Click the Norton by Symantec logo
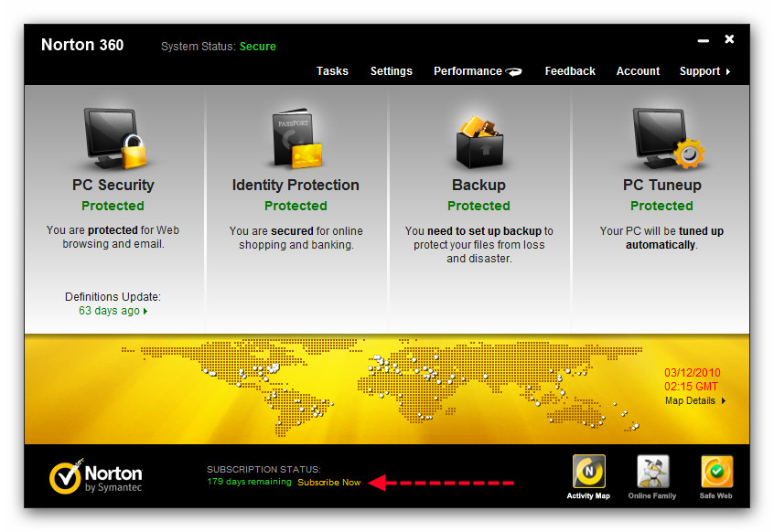The image size is (774, 532). (x=96, y=476)
